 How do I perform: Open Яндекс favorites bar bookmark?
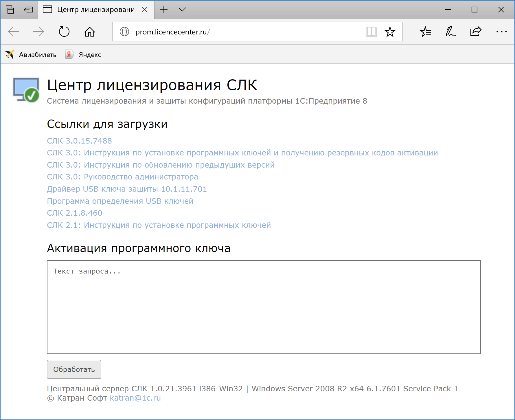pyautogui.click(x=83, y=54)
